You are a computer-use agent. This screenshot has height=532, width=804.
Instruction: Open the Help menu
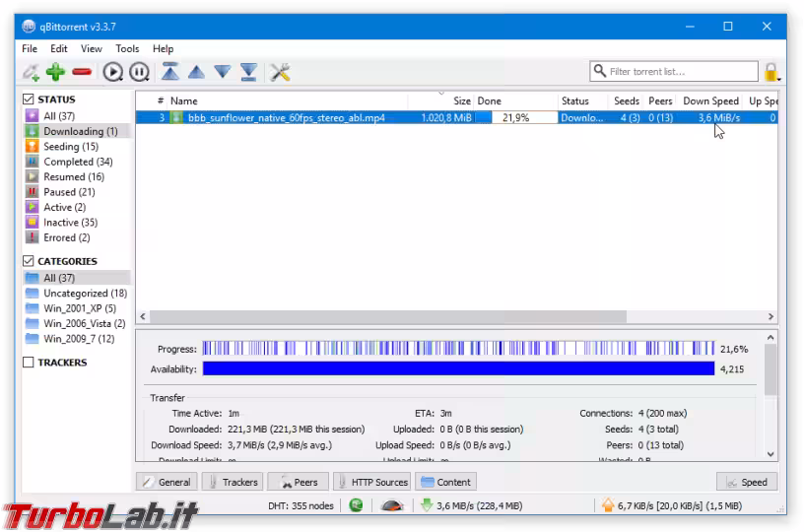point(163,48)
